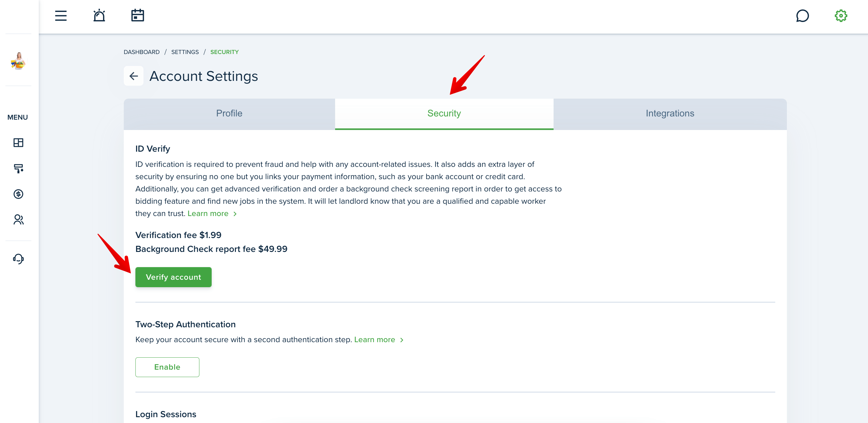Click the Verify account button
This screenshot has width=868, height=423.
click(x=173, y=277)
